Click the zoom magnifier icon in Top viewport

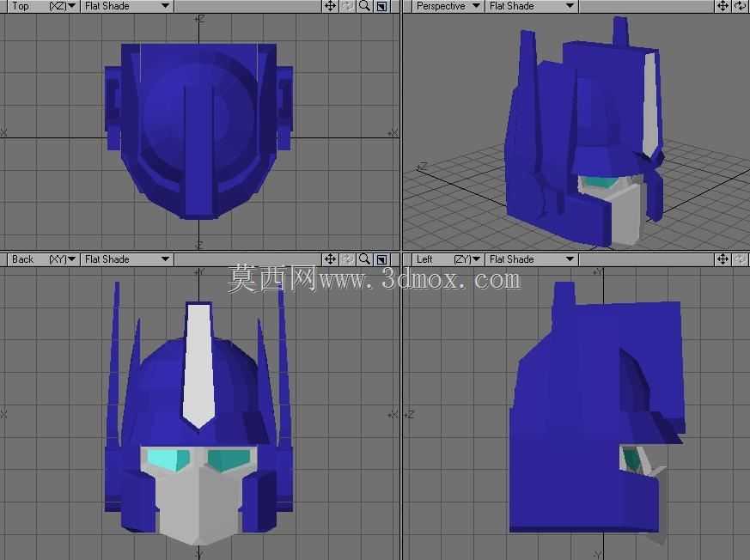tap(364, 6)
